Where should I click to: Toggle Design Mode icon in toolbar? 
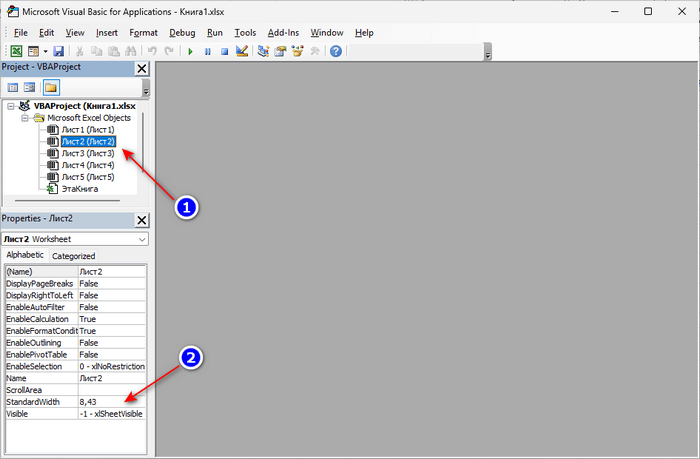[241, 51]
